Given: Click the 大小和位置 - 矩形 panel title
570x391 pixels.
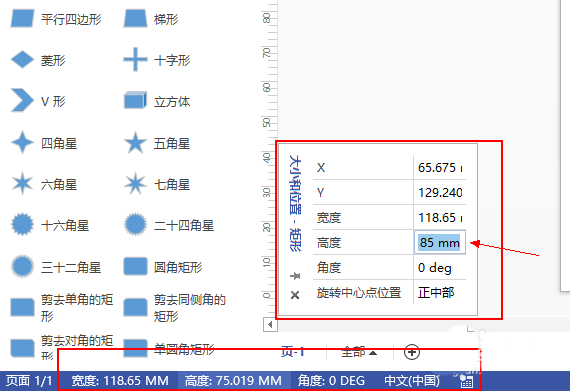Looking at the screenshot, I should tap(295, 203).
